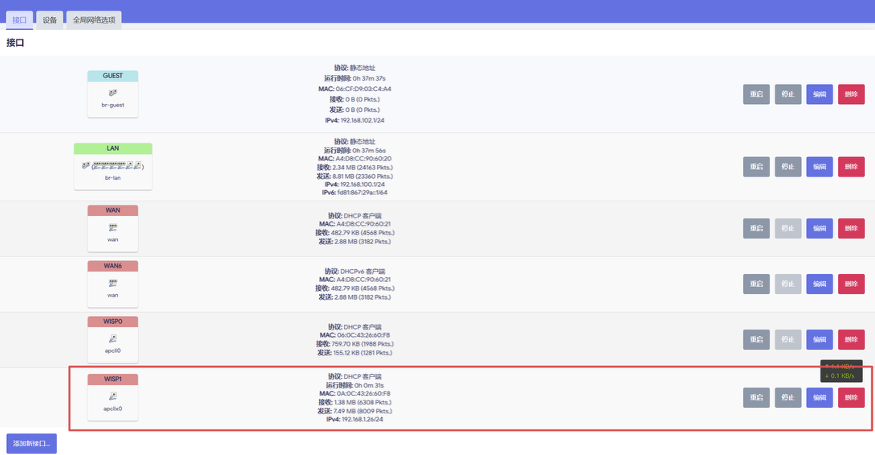Click LAN MAC address A4:D8:CC:90:60:20
This screenshot has width=875, height=455.
tap(363, 159)
